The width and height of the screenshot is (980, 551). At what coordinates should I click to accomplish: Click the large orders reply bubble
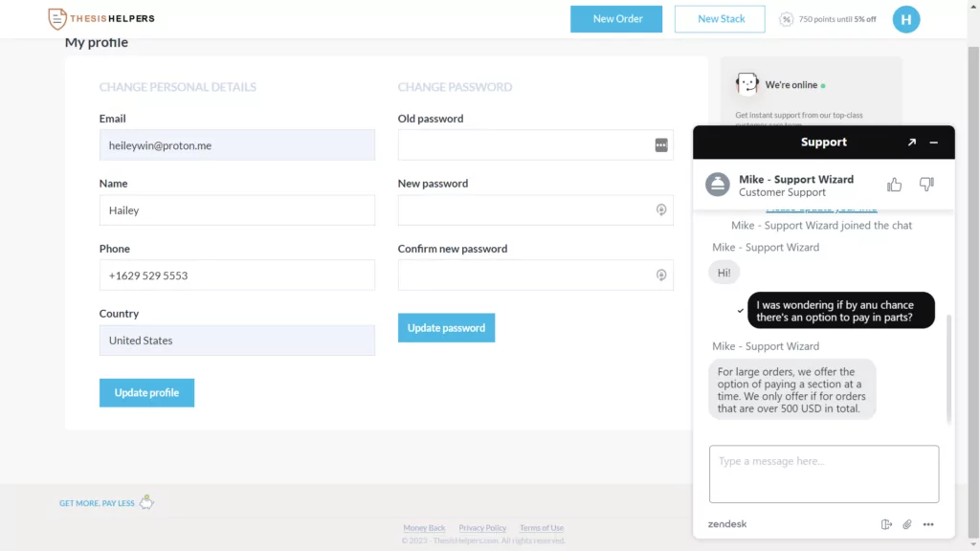(791, 389)
